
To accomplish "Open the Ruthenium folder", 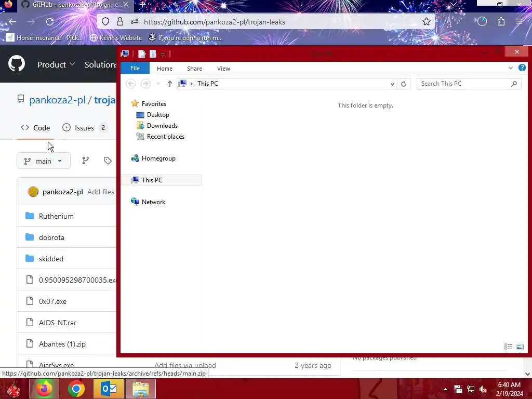I will 56,216.
